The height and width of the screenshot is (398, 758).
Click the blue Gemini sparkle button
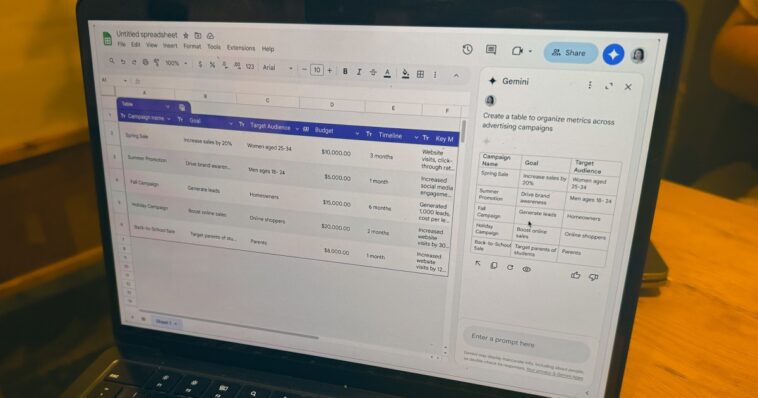coord(613,54)
